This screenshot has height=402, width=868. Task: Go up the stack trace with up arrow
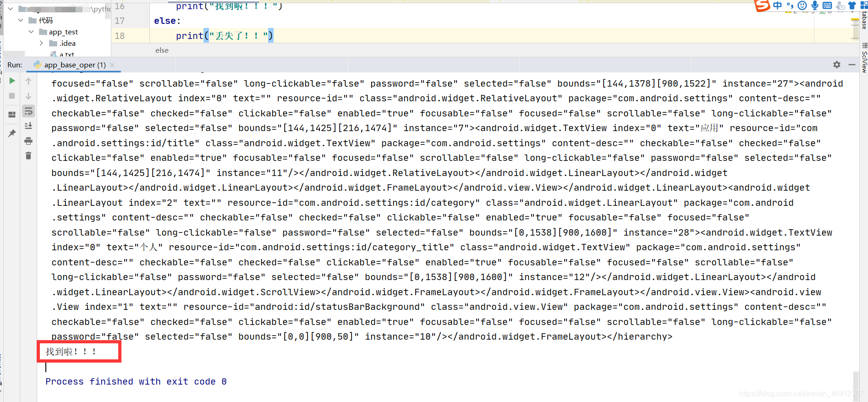28,81
